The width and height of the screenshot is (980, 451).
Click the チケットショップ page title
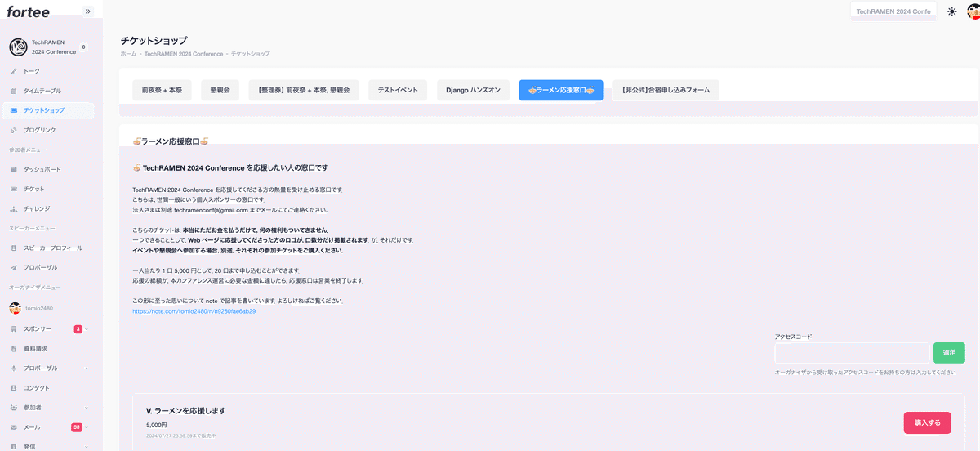[154, 40]
